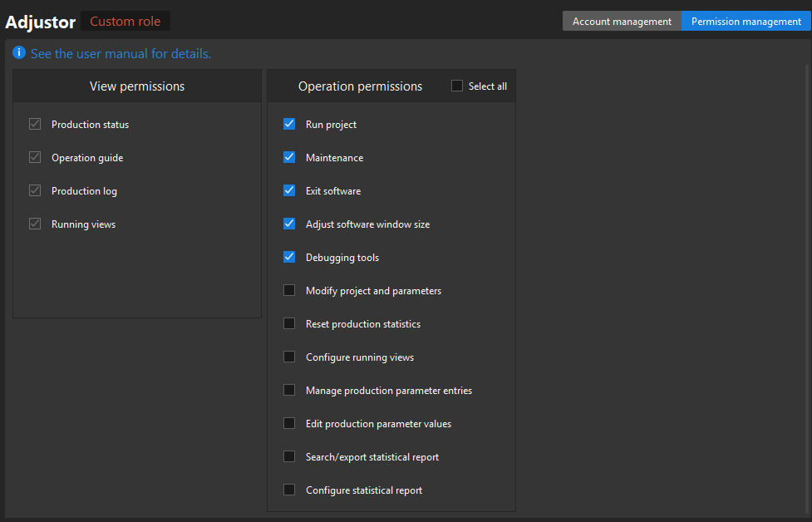
Task: Switch to Account management tab
Action: point(622,22)
